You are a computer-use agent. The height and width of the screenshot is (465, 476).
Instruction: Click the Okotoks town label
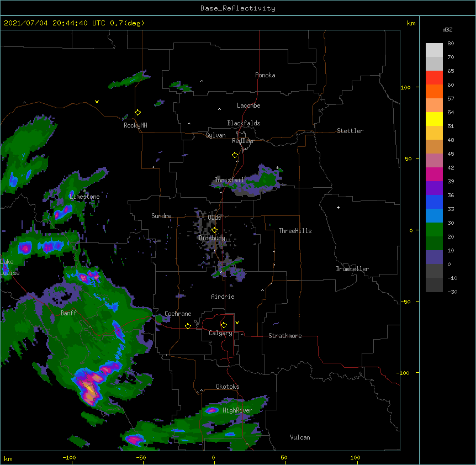click(x=228, y=387)
